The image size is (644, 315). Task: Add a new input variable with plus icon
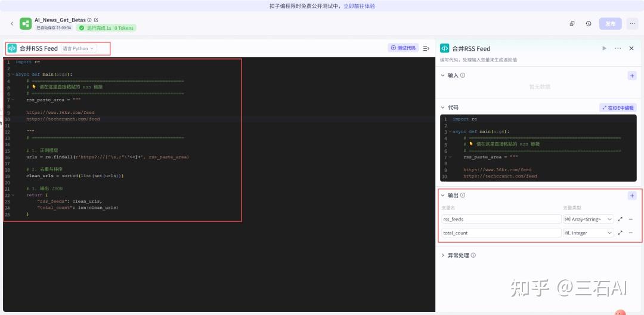coord(632,76)
